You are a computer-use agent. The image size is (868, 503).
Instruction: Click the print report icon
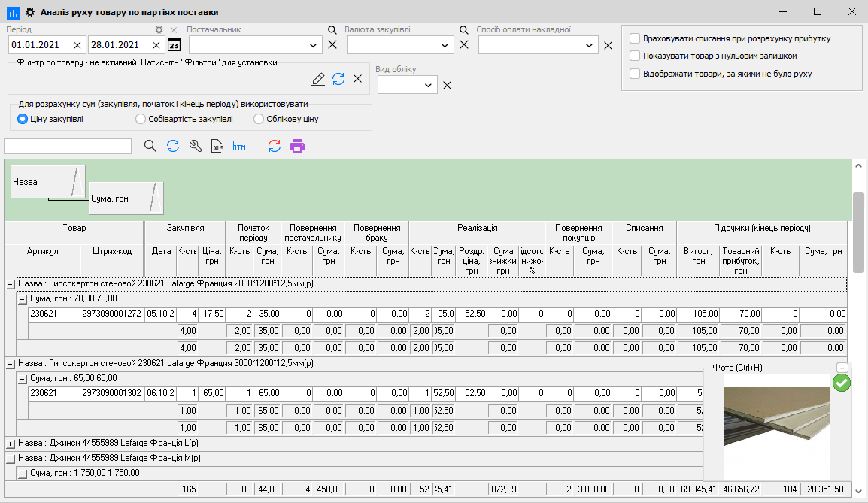(x=297, y=146)
